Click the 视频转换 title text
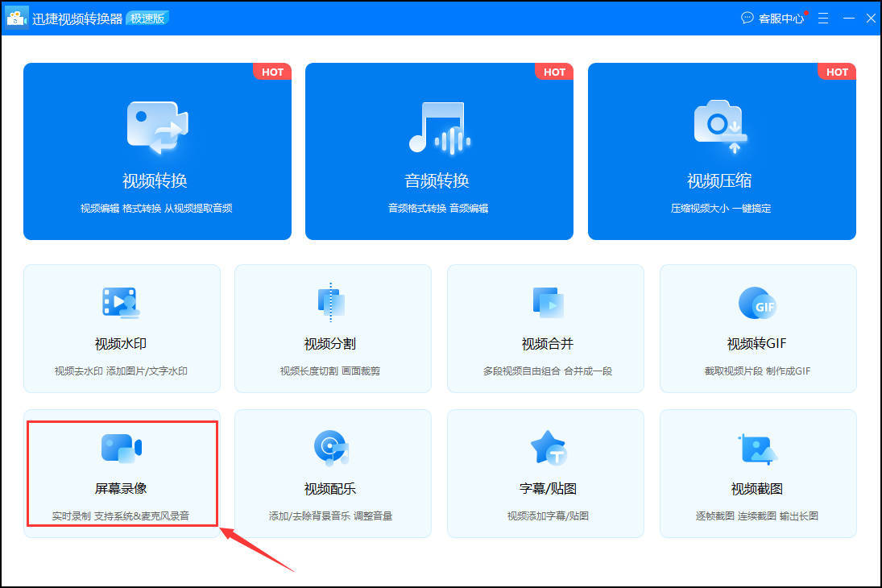Image resolution: width=882 pixels, height=588 pixels. [155, 180]
